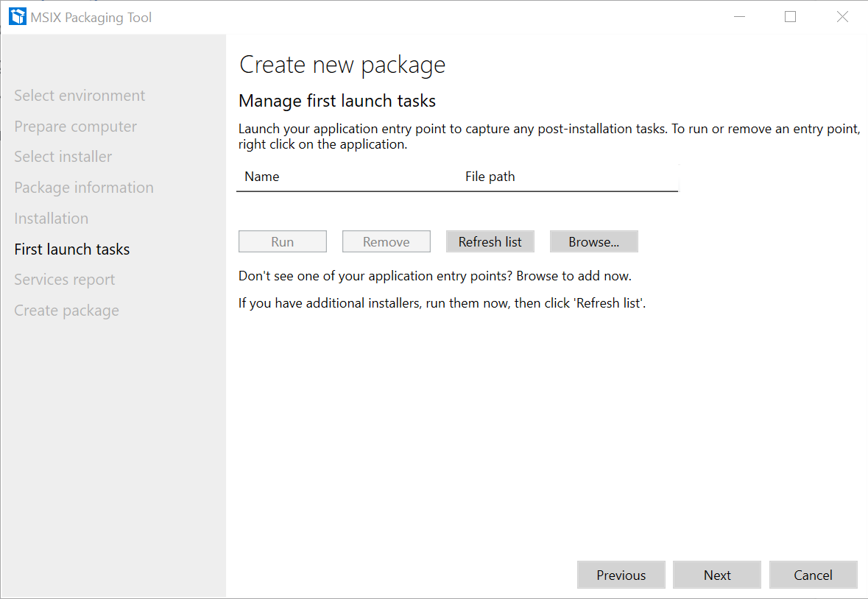Maximize the MSIX Packaging Tool window

pyautogui.click(x=791, y=17)
